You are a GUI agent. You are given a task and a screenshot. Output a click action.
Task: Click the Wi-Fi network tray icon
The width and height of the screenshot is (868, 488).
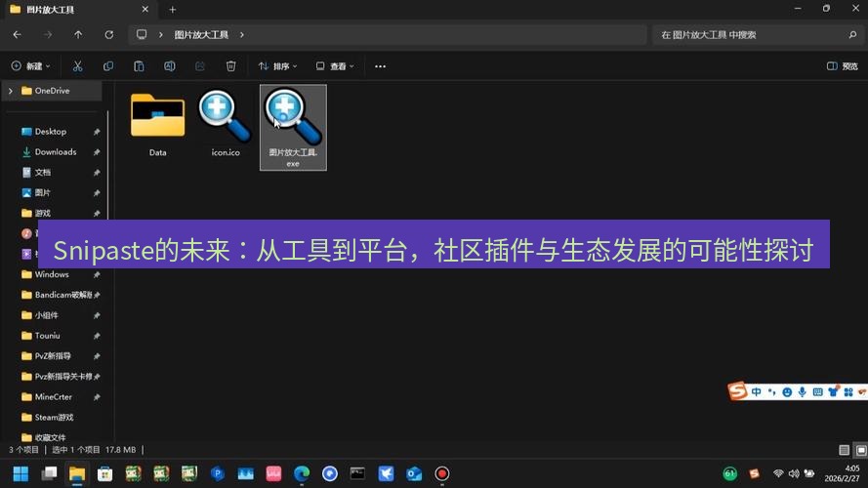pyautogui.click(x=778, y=473)
